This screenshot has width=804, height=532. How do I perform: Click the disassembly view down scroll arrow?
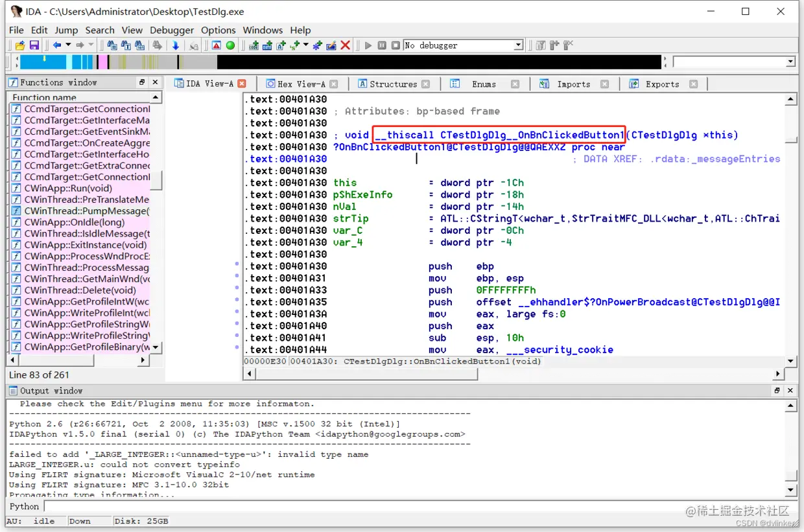coord(790,361)
